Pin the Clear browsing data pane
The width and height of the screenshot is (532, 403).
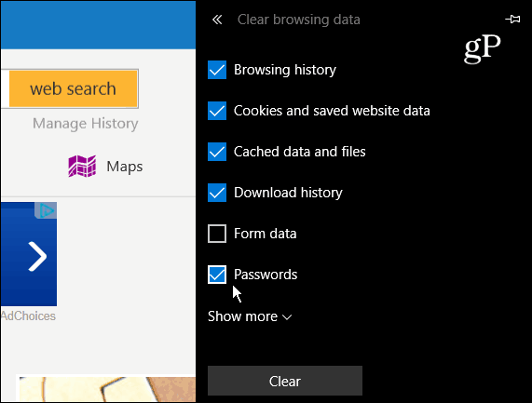pos(512,19)
